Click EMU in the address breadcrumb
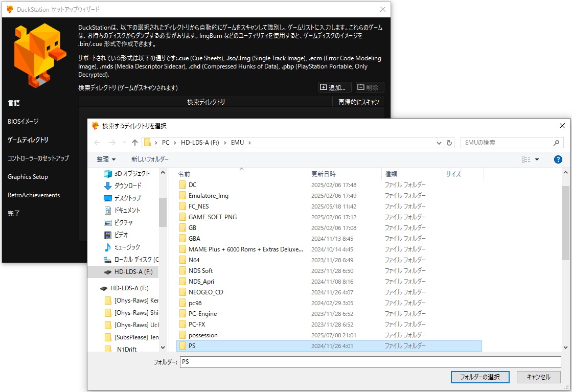The height and width of the screenshot is (392, 572). coord(237,143)
